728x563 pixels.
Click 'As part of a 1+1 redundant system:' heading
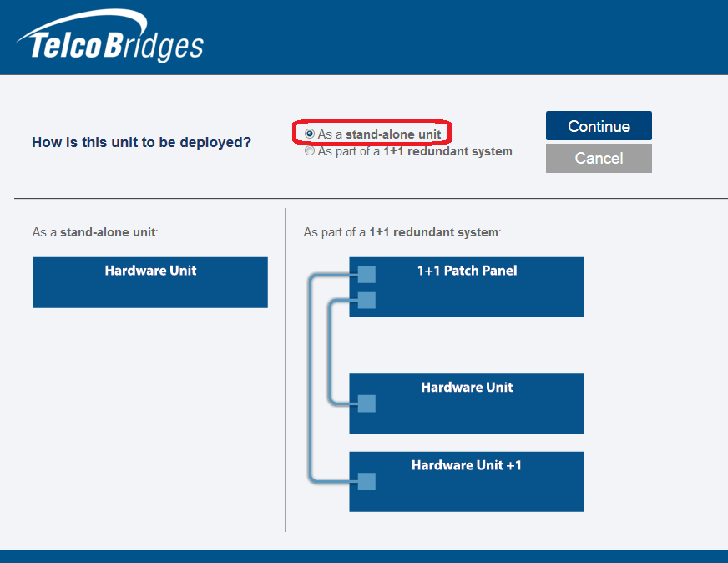(x=402, y=231)
